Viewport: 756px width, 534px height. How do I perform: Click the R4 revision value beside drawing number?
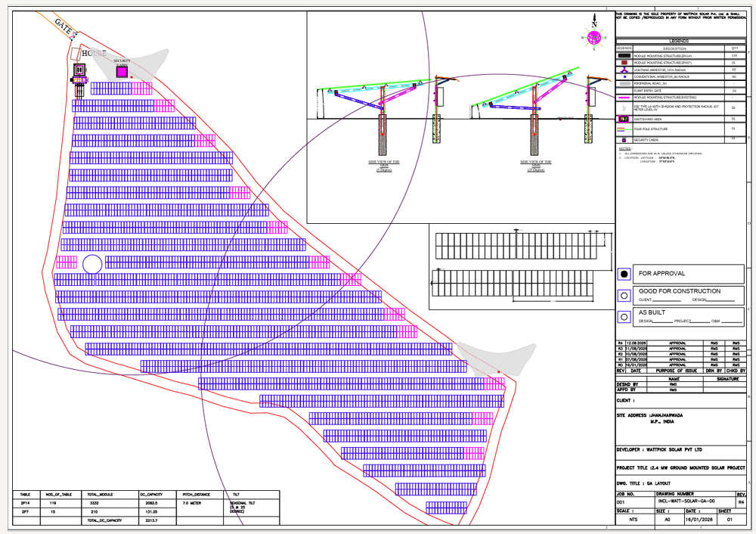(741, 502)
